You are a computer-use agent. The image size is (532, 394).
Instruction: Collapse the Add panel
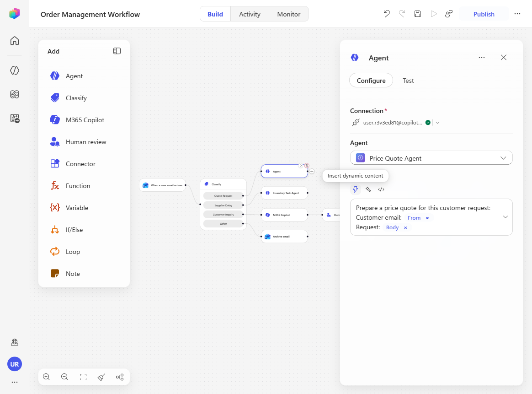point(117,51)
